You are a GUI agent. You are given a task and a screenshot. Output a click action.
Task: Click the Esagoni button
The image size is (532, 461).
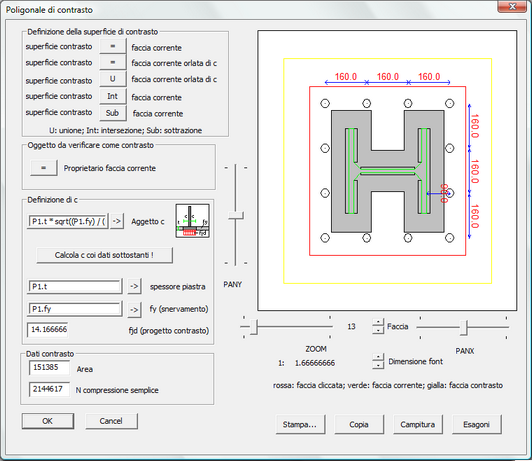click(x=476, y=424)
